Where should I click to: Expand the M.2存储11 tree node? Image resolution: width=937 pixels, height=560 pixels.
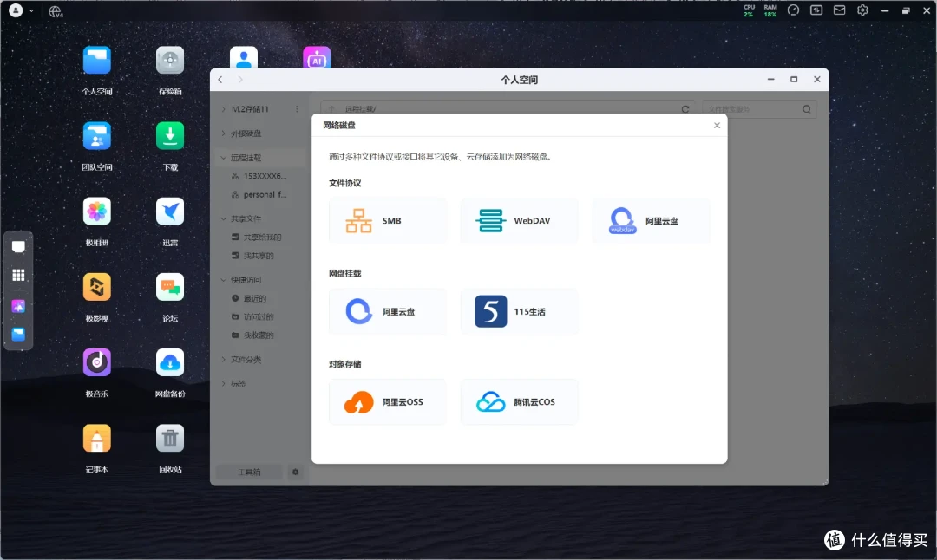(224, 109)
